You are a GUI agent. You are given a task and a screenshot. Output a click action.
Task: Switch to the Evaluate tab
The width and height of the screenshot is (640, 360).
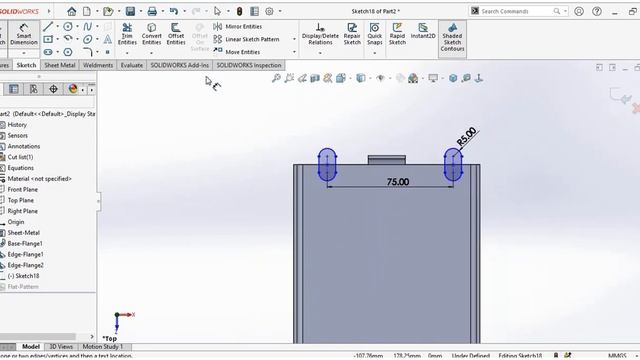coord(132,65)
